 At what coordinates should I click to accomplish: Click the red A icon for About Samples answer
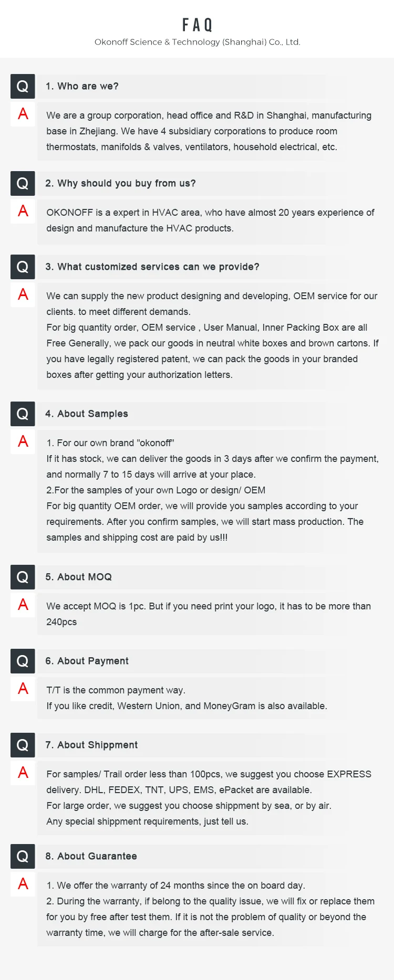(23, 441)
